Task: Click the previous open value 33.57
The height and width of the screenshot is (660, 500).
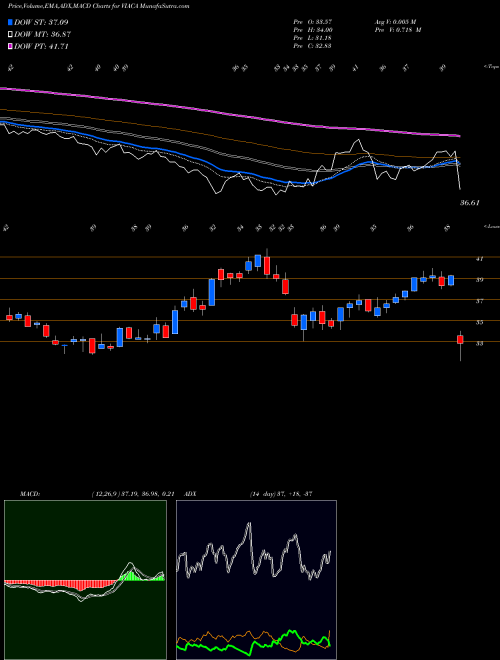Action: tap(323, 22)
